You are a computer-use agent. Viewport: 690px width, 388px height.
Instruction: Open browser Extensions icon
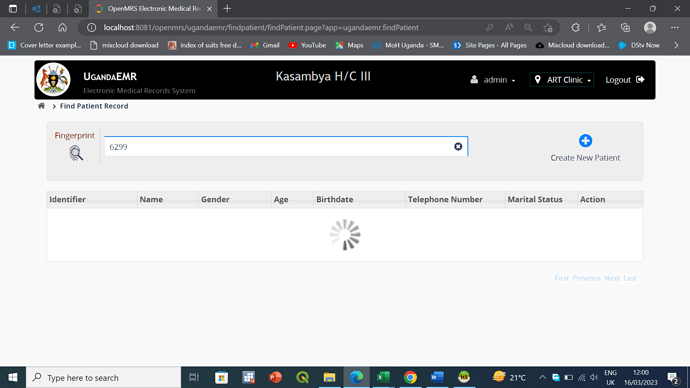coord(576,27)
